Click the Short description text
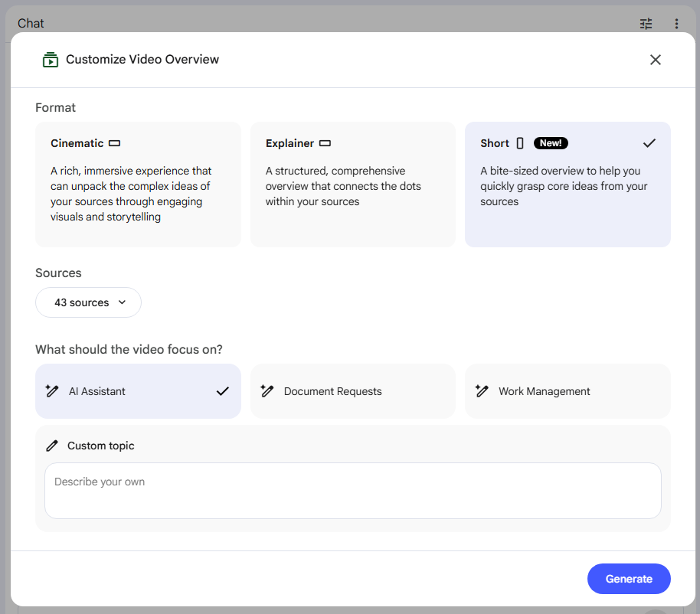This screenshot has height=614, width=700. pos(564,186)
